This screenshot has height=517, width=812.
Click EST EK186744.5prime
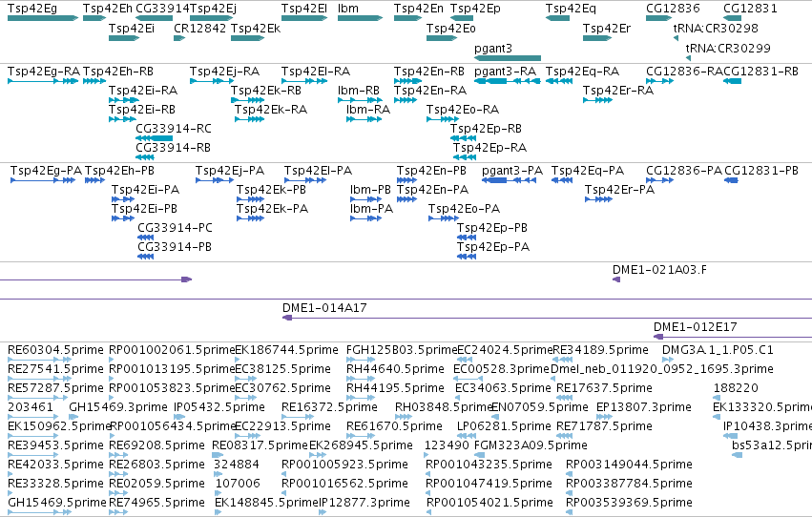tap(286, 350)
